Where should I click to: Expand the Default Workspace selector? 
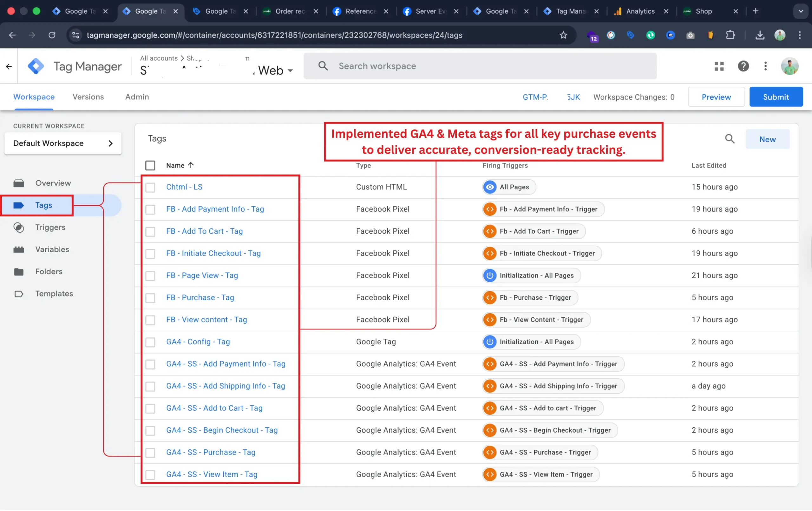point(63,143)
